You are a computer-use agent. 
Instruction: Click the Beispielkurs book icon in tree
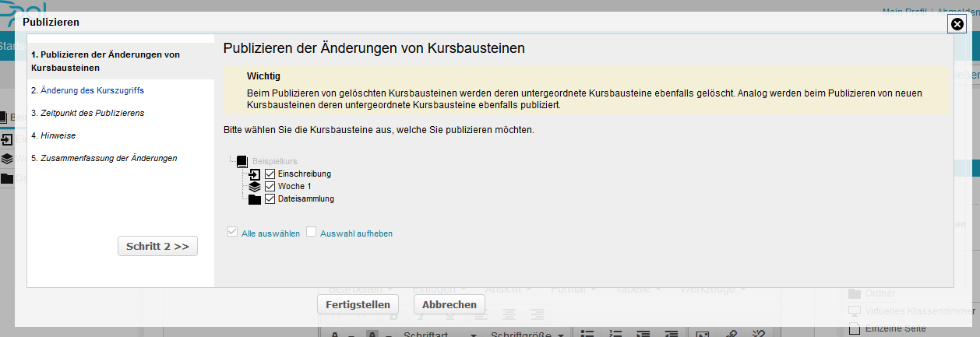[241, 162]
